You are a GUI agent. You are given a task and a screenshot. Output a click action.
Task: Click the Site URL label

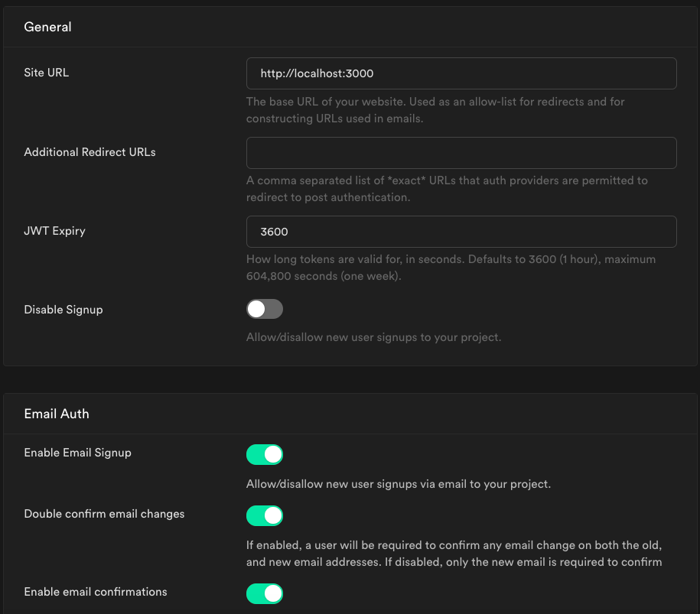click(x=47, y=73)
